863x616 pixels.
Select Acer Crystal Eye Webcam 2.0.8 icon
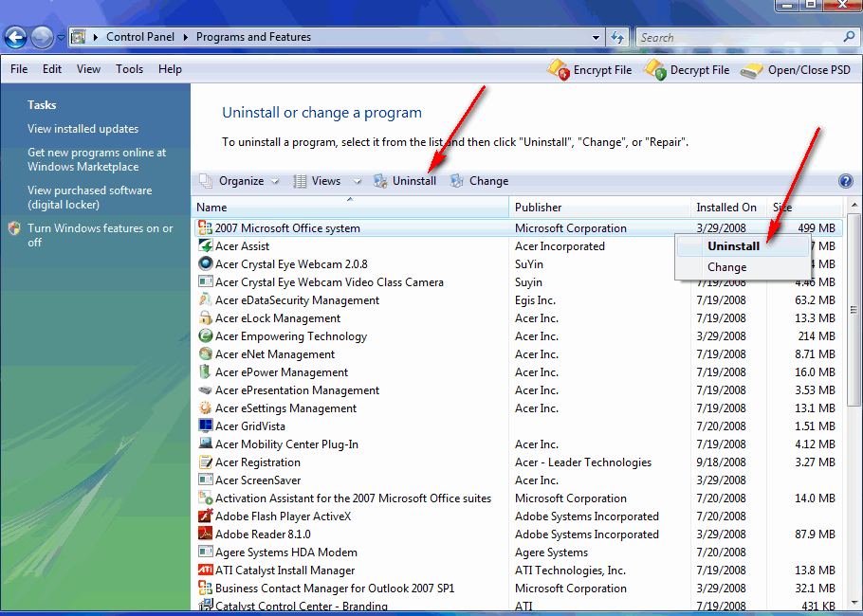coord(205,264)
